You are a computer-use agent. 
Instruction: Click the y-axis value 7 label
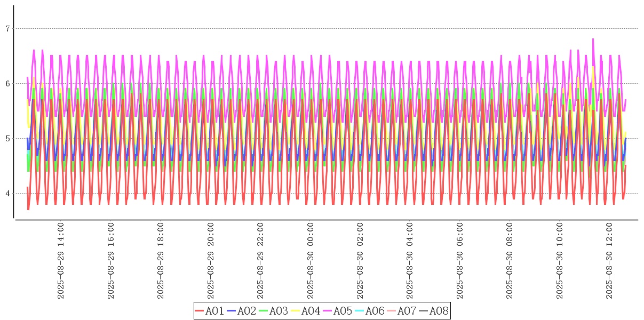(x=7, y=29)
